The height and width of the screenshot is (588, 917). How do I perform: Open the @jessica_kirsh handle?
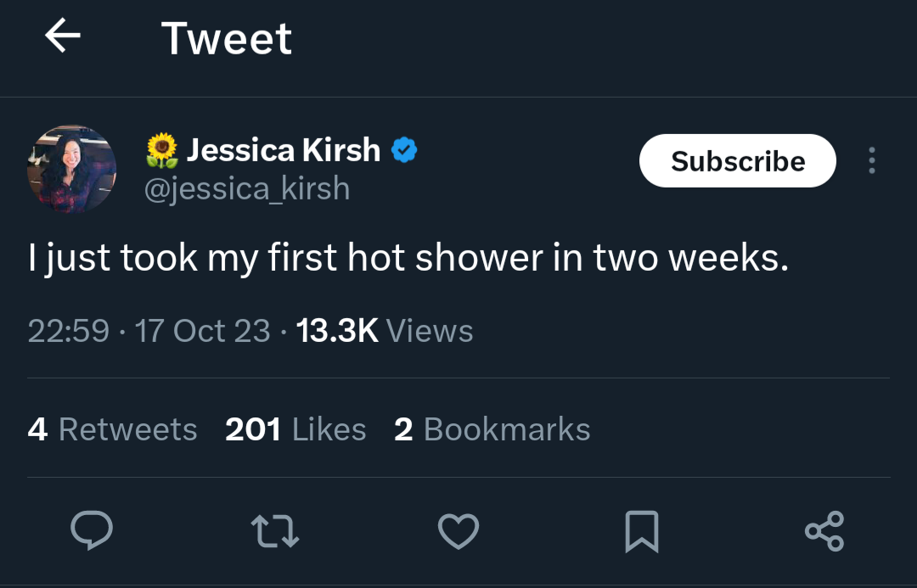pos(247,189)
